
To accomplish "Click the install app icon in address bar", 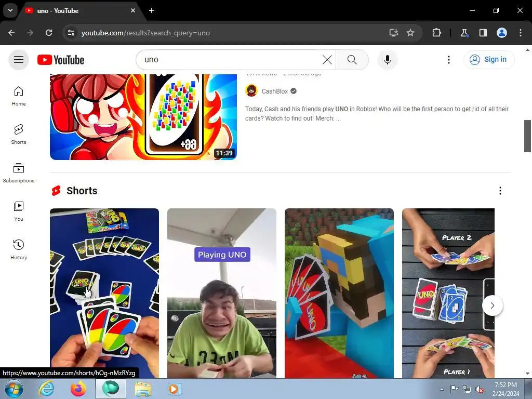I will coord(394,33).
